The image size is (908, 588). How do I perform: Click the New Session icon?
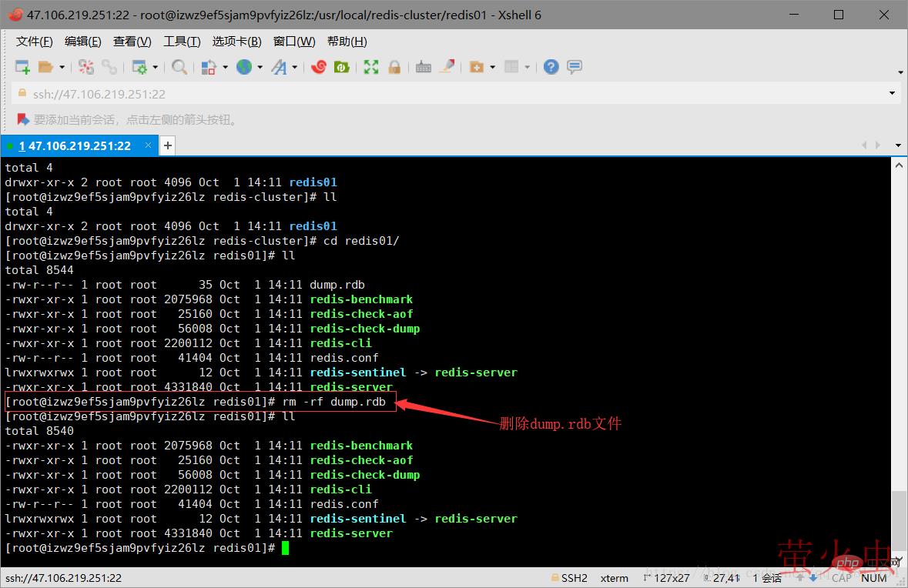22,68
